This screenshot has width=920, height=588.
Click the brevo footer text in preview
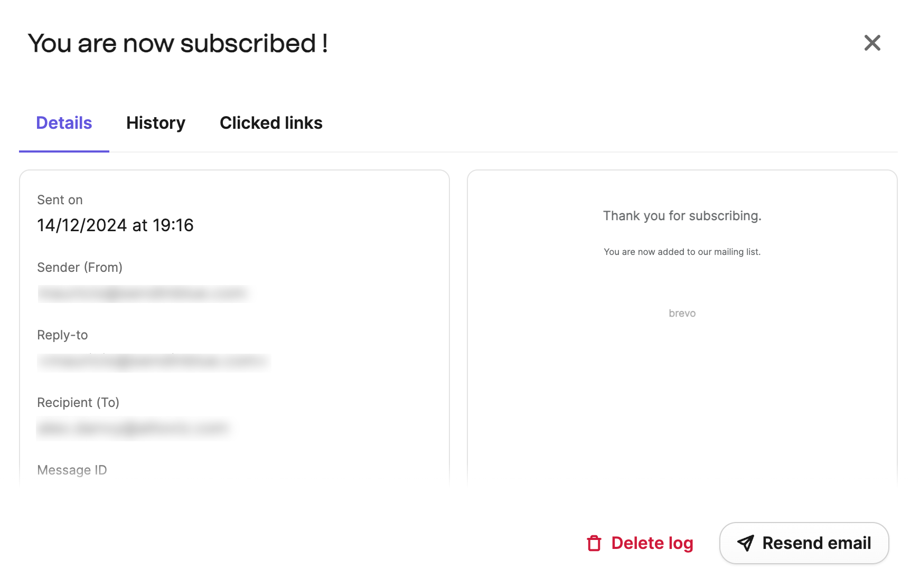pos(682,314)
